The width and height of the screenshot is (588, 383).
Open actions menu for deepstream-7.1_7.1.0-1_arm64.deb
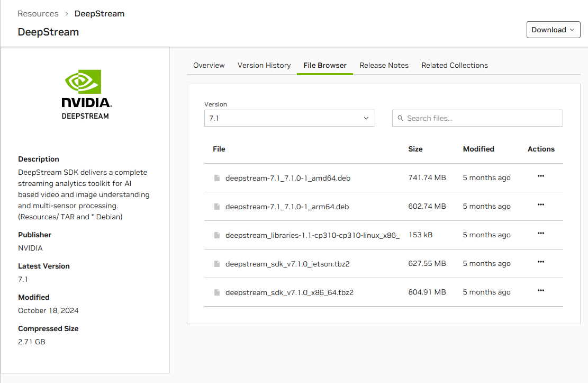pyautogui.click(x=540, y=204)
